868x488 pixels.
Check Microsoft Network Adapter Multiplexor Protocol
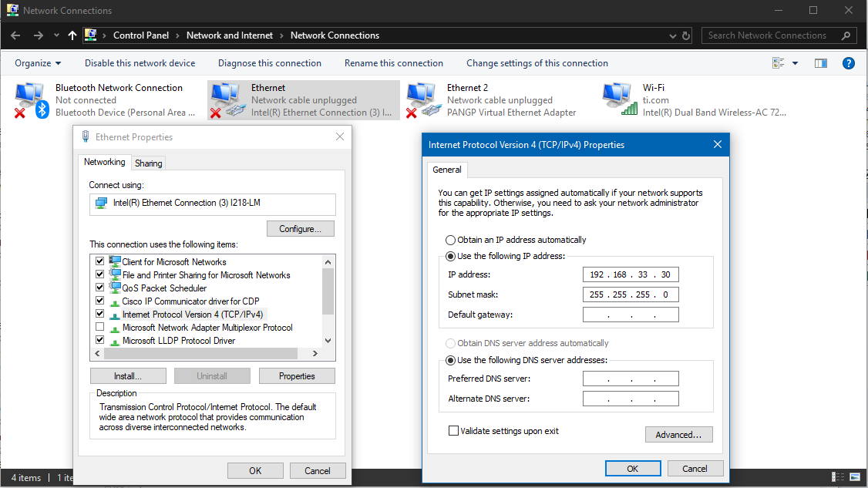[99, 327]
